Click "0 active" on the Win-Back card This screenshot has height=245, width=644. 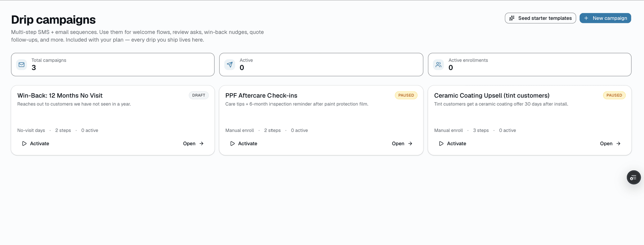pyautogui.click(x=90, y=130)
